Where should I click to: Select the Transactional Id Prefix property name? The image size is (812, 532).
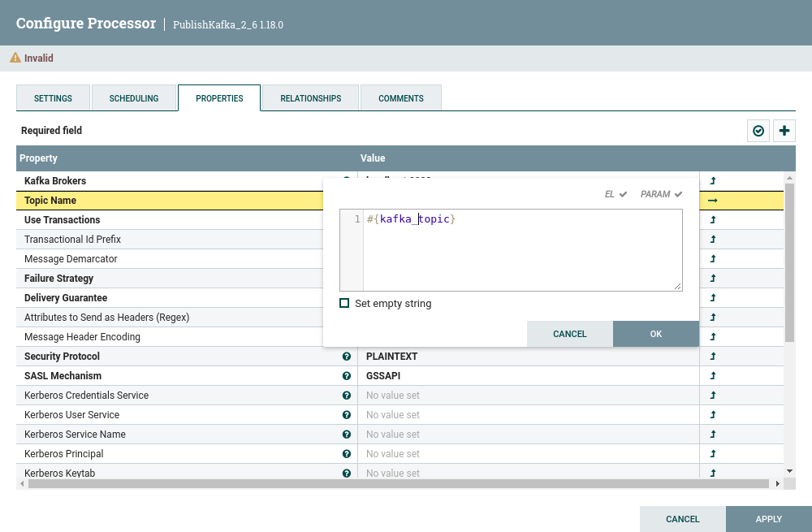tap(72, 240)
